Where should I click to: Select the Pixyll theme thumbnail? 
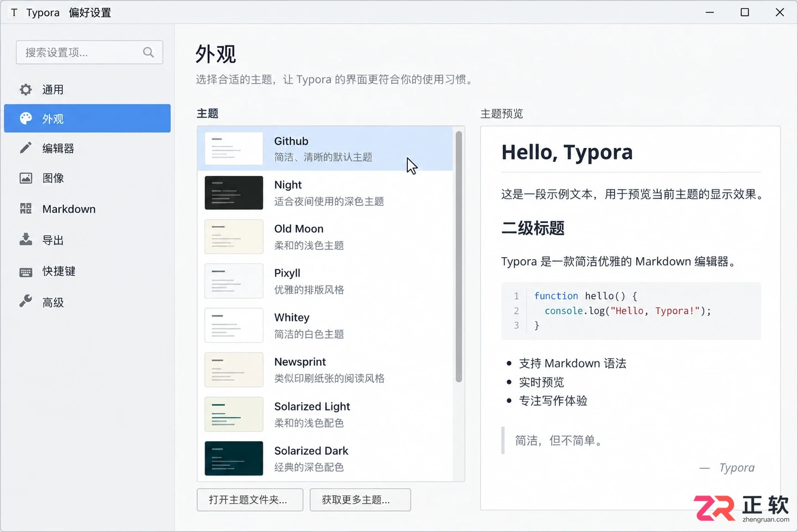(234, 281)
